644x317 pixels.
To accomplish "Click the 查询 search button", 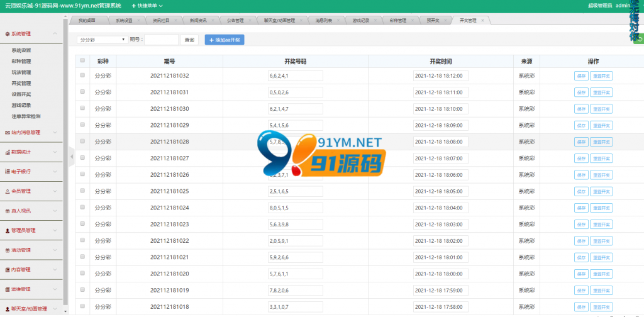I will pyautogui.click(x=189, y=40).
